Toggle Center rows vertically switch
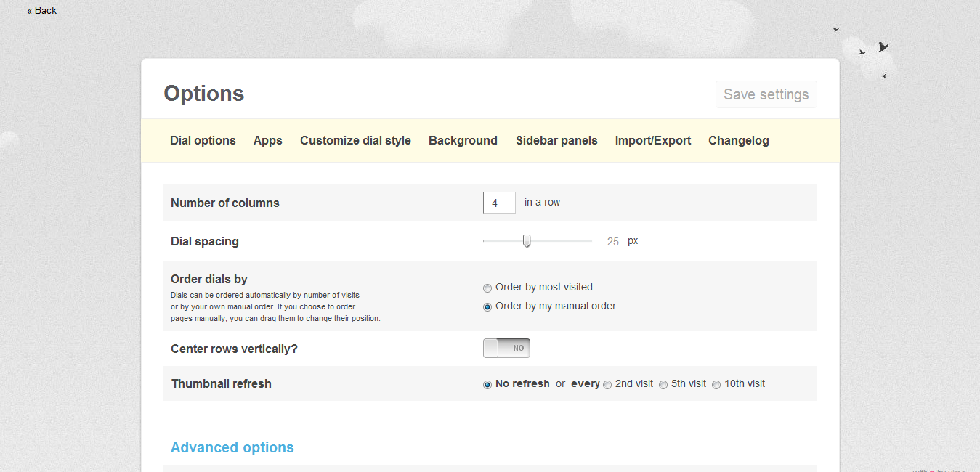This screenshot has height=472, width=980. click(506, 349)
